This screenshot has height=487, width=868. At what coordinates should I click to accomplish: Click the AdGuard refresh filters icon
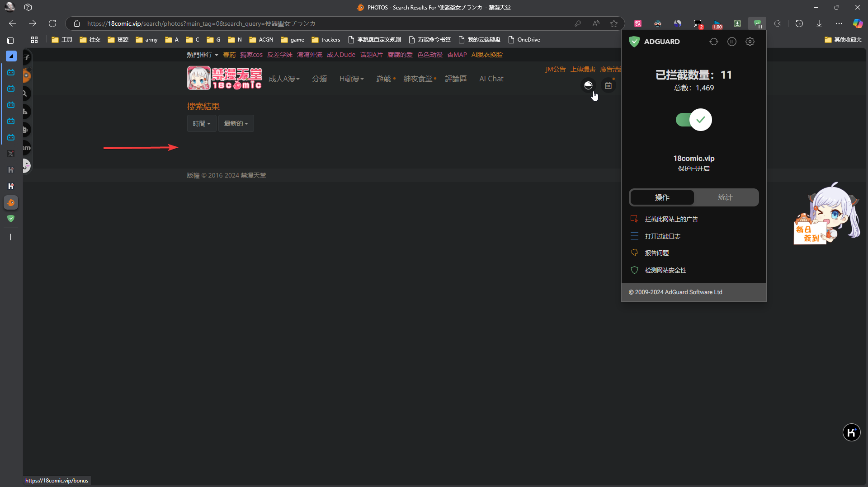click(713, 42)
